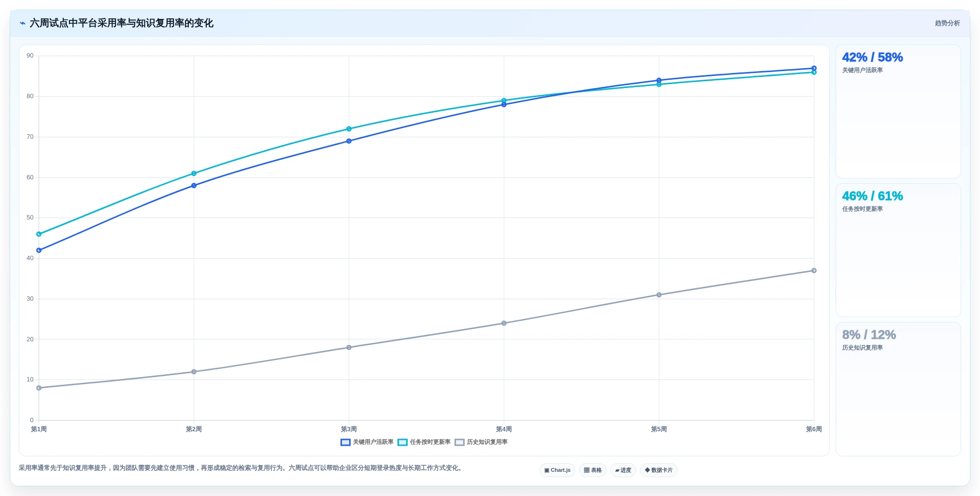Click the blue data point at 第4周 (78)
The image size is (980, 496).
(x=504, y=105)
